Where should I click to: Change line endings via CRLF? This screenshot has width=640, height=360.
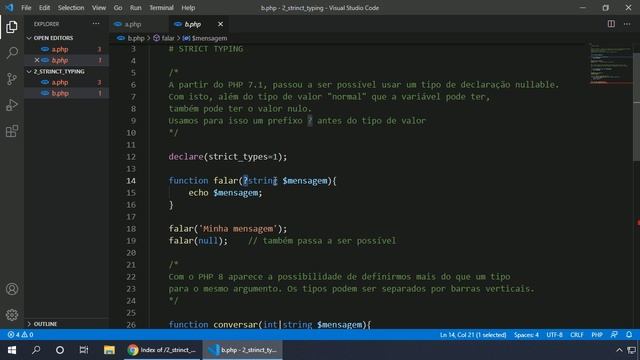(577, 335)
